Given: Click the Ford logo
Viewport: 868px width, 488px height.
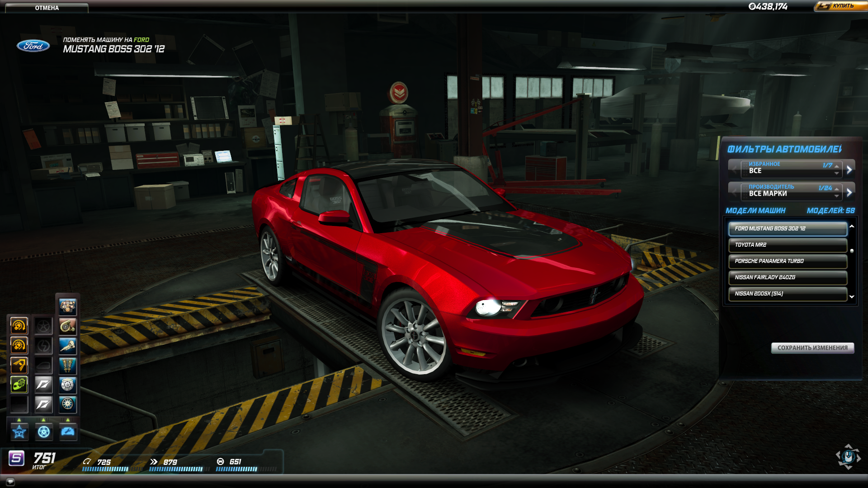Looking at the screenshot, I should (33, 46).
